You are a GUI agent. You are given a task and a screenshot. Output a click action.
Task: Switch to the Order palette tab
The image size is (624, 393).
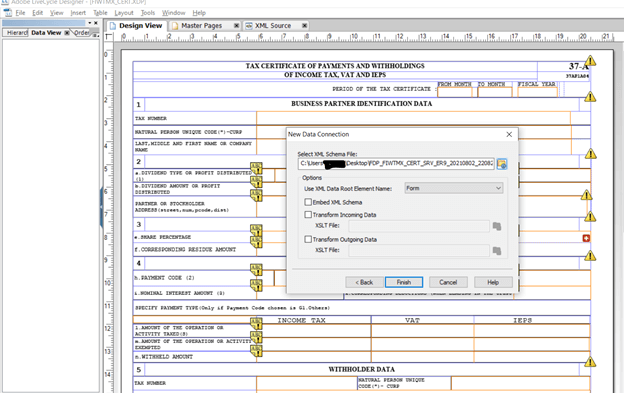point(82,33)
